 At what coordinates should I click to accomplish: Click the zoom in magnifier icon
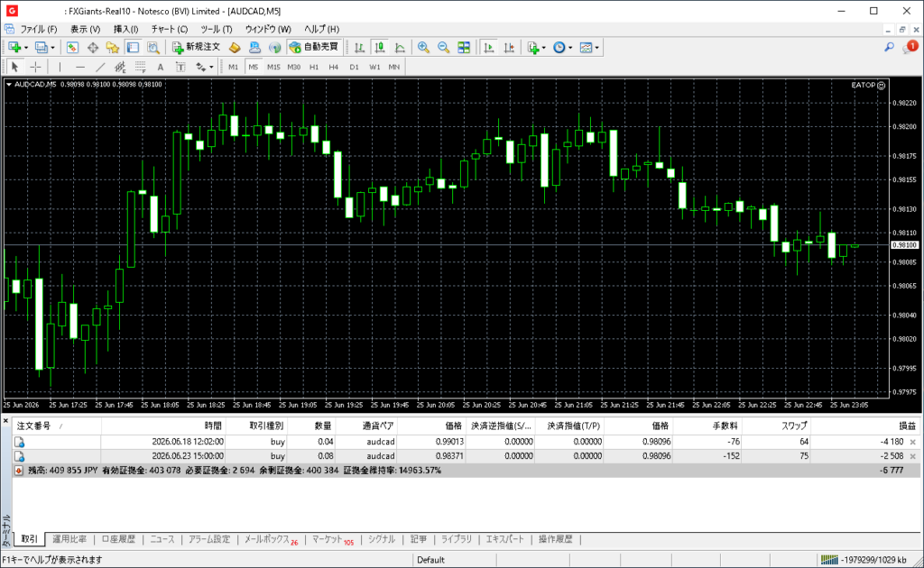(x=423, y=48)
